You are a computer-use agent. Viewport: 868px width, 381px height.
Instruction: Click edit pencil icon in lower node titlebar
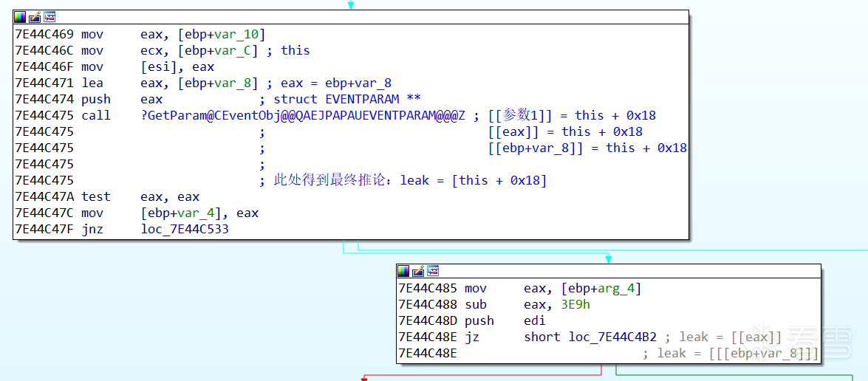pyautogui.click(x=418, y=271)
